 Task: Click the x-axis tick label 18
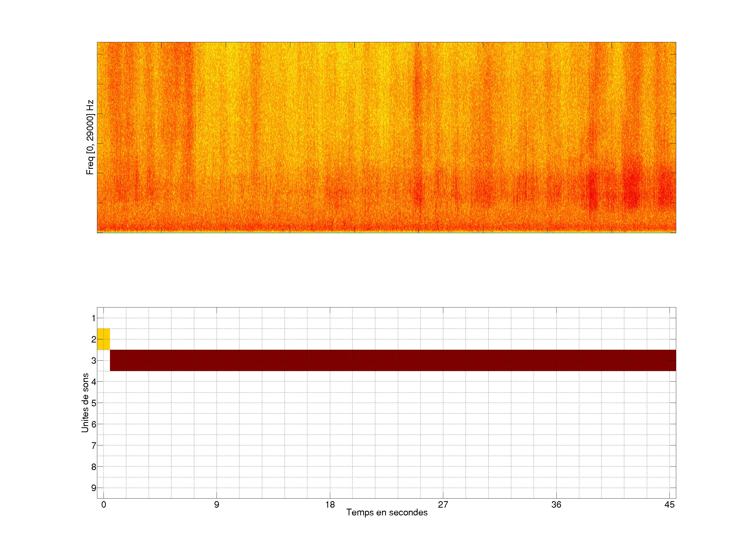pyautogui.click(x=330, y=505)
